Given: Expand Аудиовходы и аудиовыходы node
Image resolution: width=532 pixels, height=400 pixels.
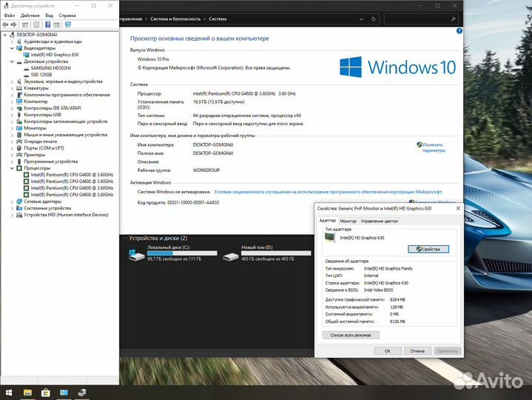Looking at the screenshot, I should [12, 41].
